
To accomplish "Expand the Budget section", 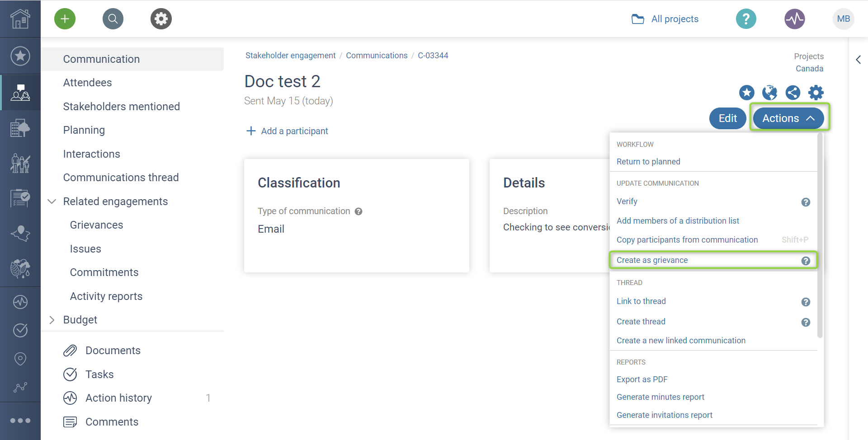I will (x=52, y=320).
